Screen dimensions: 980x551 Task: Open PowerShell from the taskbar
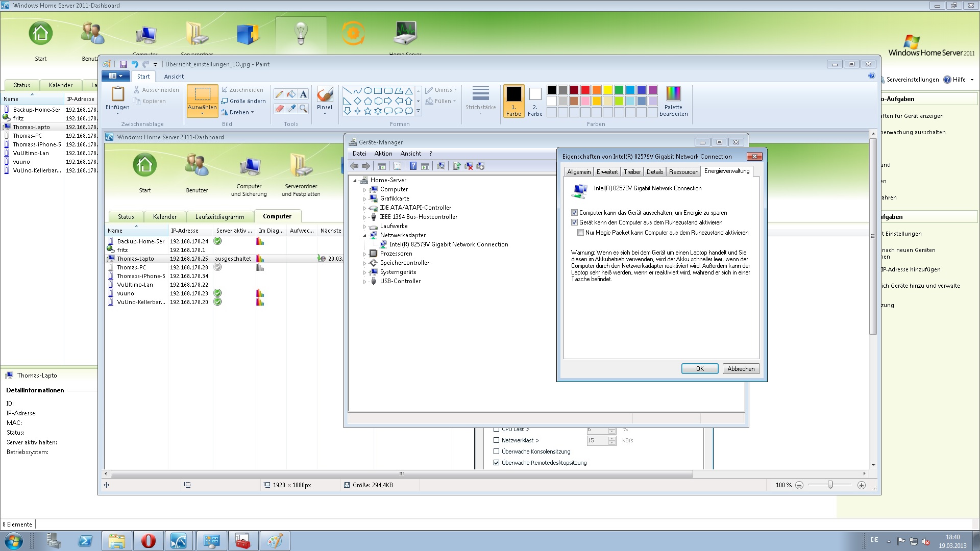pos(85,541)
